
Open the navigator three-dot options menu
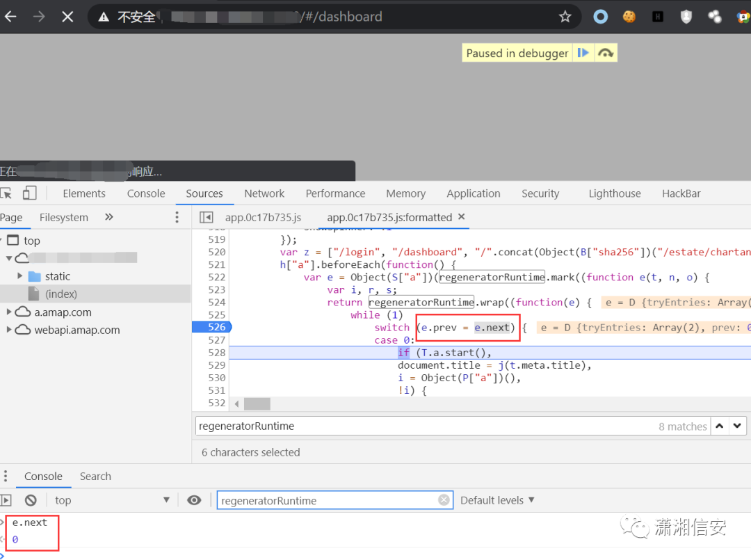pyautogui.click(x=177, y=218)
